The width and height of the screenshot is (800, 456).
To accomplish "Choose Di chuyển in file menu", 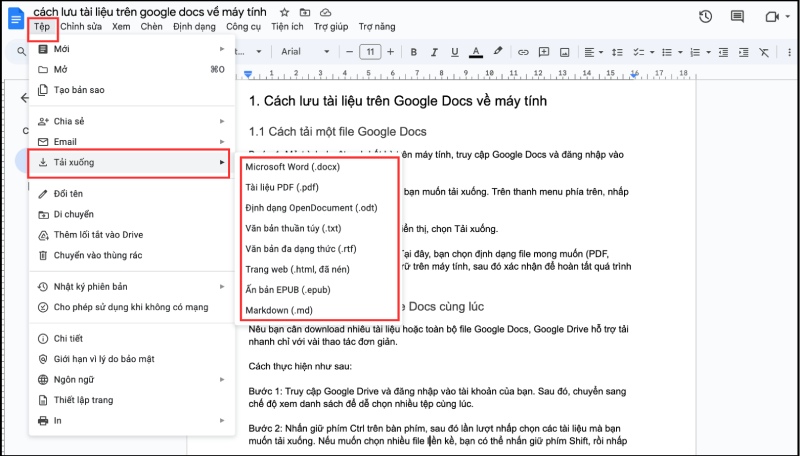I will tap(132, 214).
